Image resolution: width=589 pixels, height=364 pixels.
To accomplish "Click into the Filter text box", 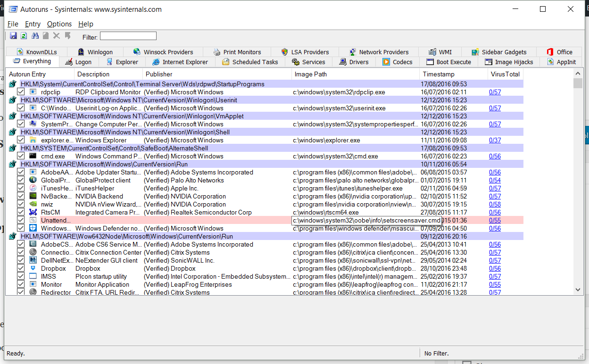I will click(128, 36).
